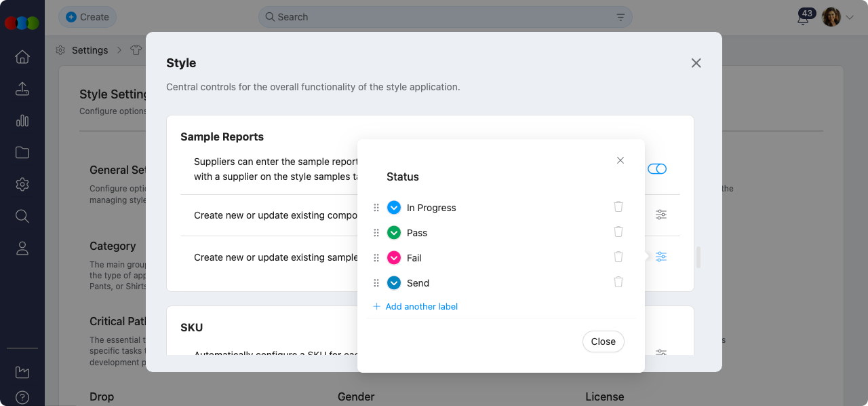
Task: Select the Upload icon in the sidebar
Action: (22, 89)
